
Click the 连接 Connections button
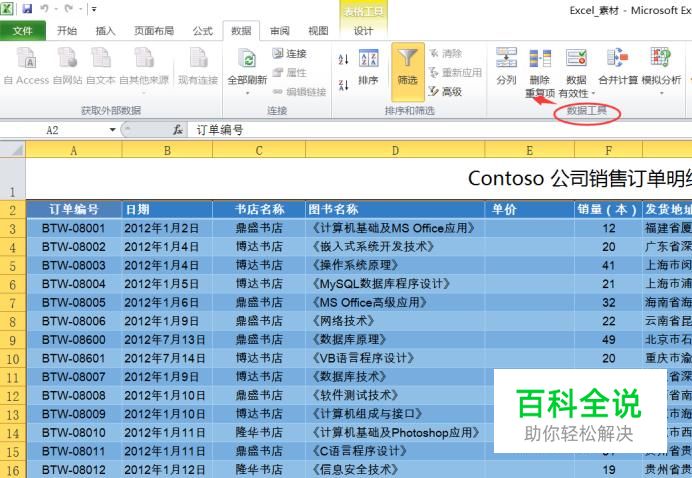coord(290,53)
